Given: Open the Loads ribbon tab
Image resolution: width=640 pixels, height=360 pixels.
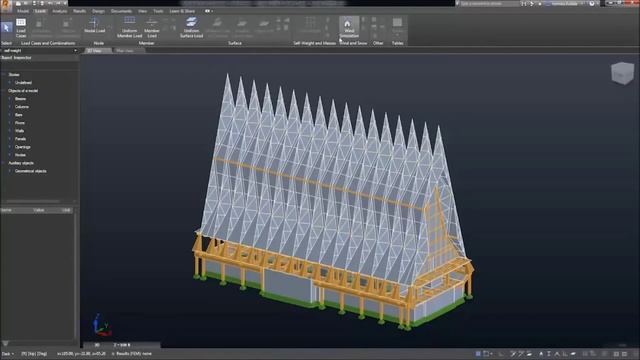Looking at the screenshot, I should tap(40, 11).
